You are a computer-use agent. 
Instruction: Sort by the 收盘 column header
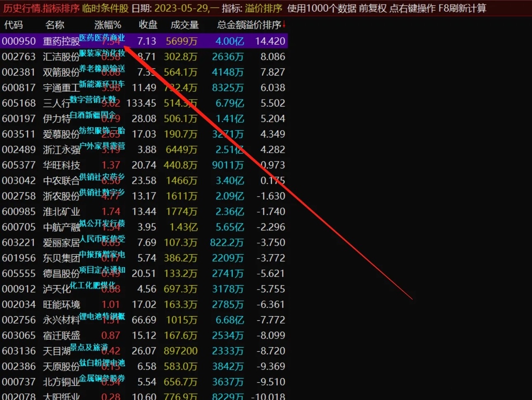coord(148,25)
